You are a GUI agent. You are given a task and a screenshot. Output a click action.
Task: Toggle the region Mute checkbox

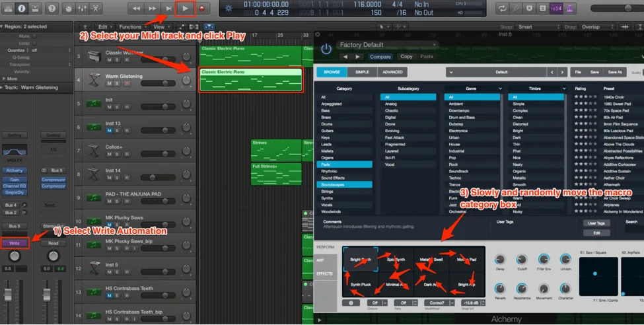(x=34, y=36)
